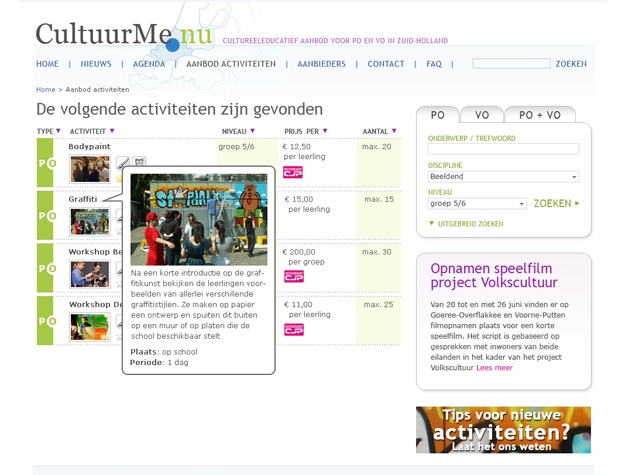Open the Workshop Be... activity title
This screenshot has width=632, height=475.
tap(95, 252)
